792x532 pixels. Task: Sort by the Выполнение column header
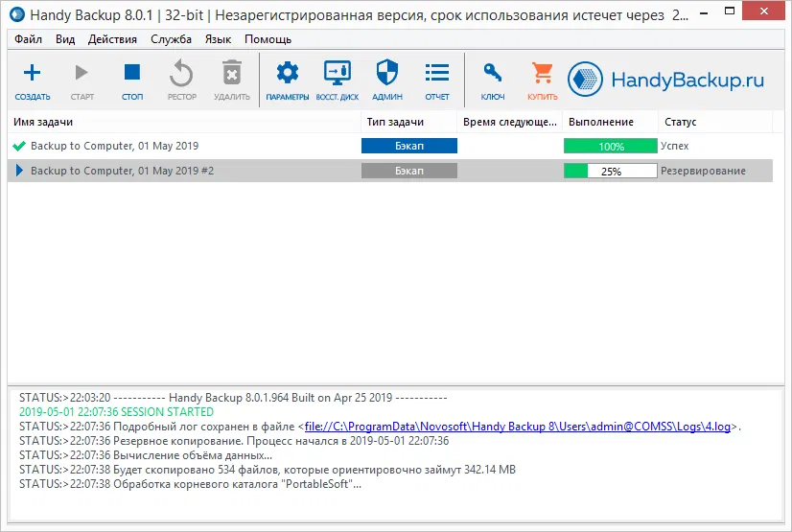[x=610, y=122]
